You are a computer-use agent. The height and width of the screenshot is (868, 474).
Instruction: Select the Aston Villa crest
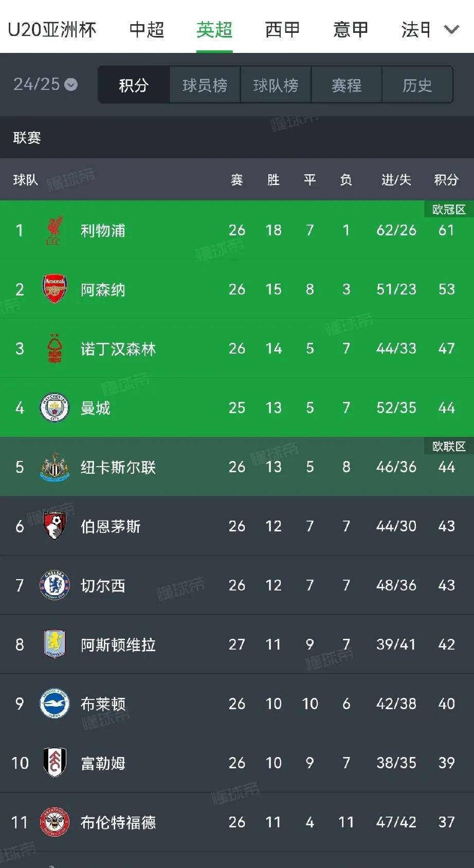tap(55, 644)
